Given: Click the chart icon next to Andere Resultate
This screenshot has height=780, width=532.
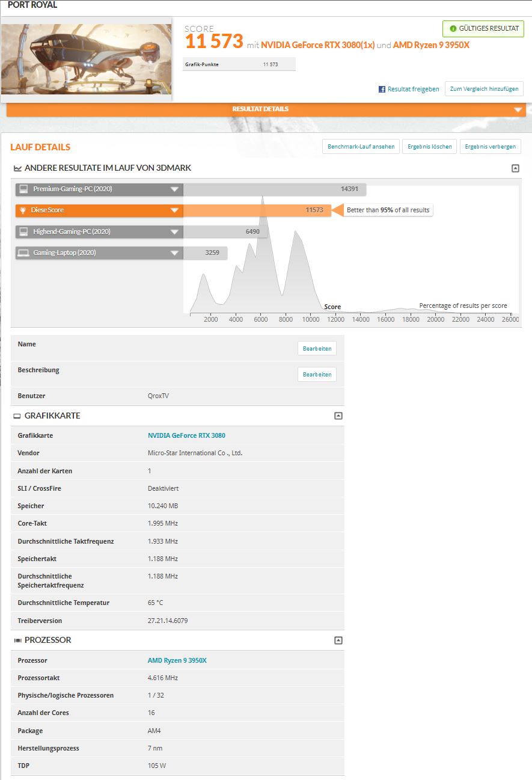Looking at the screenshot, I should (x=17, y=168).
